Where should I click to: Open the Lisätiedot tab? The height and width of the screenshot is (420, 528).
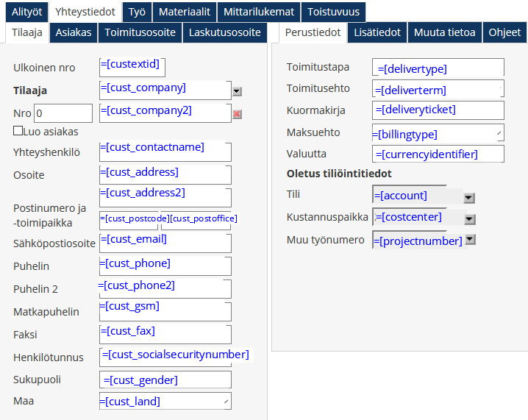[x=377, y=32]
